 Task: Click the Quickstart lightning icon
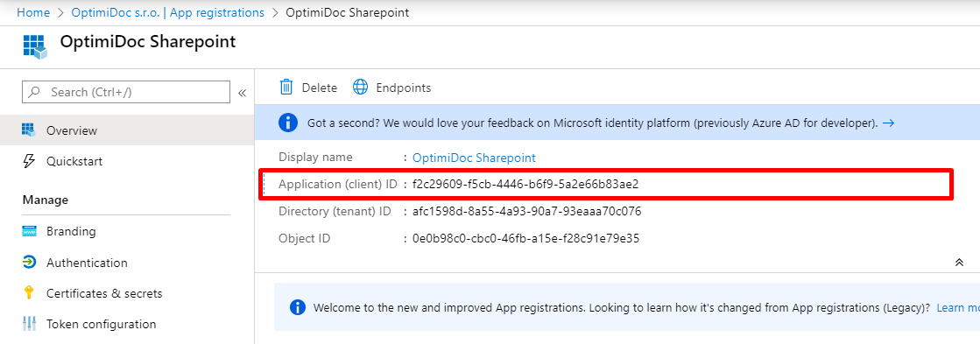pyautogui.click(x=29, y=161)
